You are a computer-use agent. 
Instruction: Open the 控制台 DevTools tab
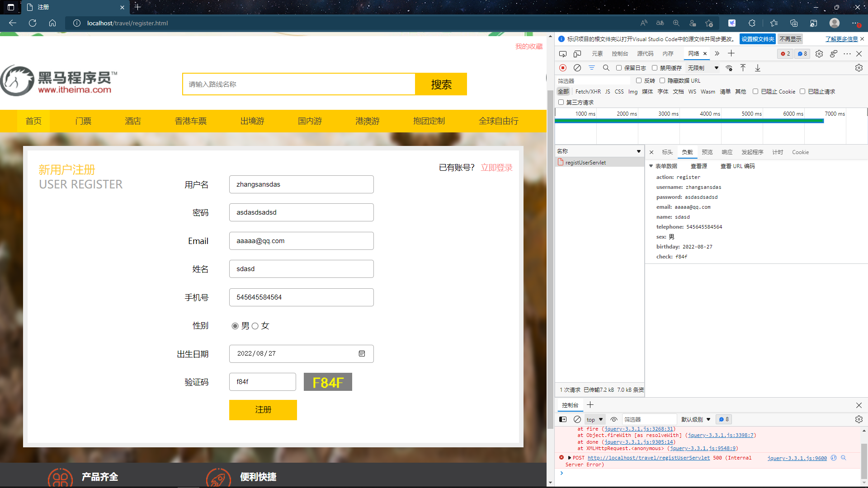(620, 54)
